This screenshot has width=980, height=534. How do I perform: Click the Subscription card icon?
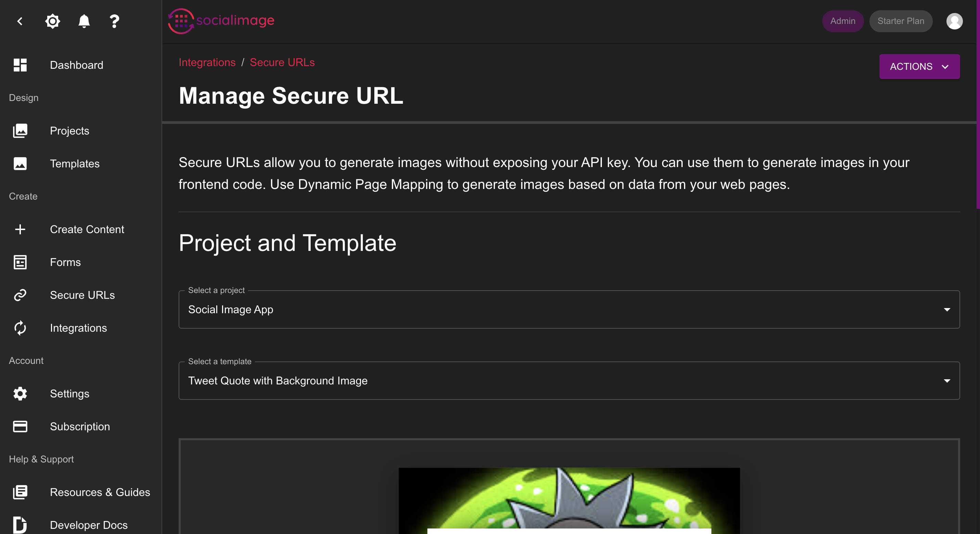coord(20,426)
